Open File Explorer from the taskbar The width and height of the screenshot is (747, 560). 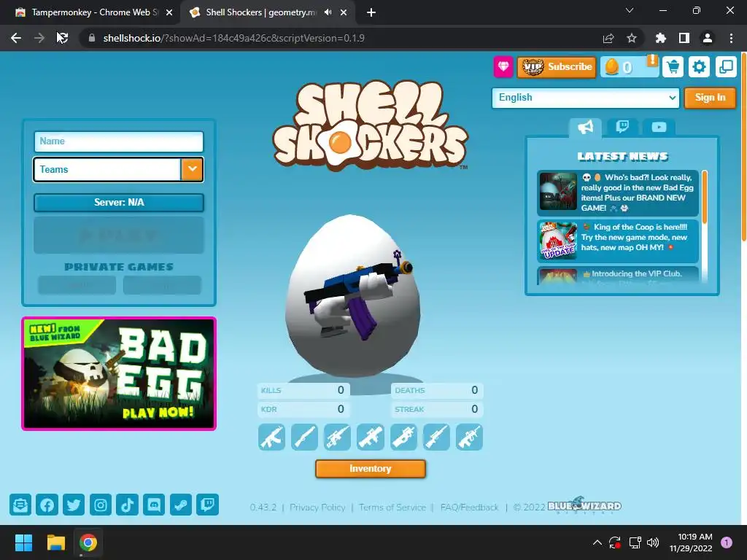coord(55,542)
